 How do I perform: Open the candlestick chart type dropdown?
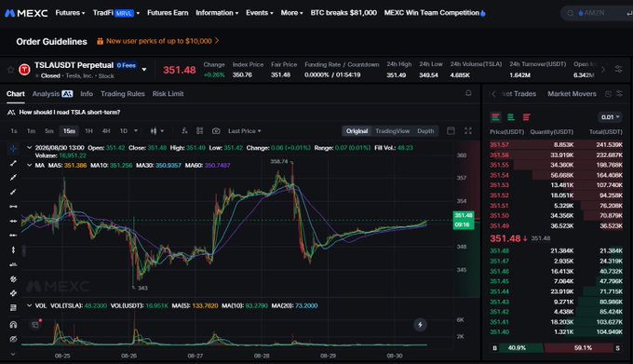point(156,130)
